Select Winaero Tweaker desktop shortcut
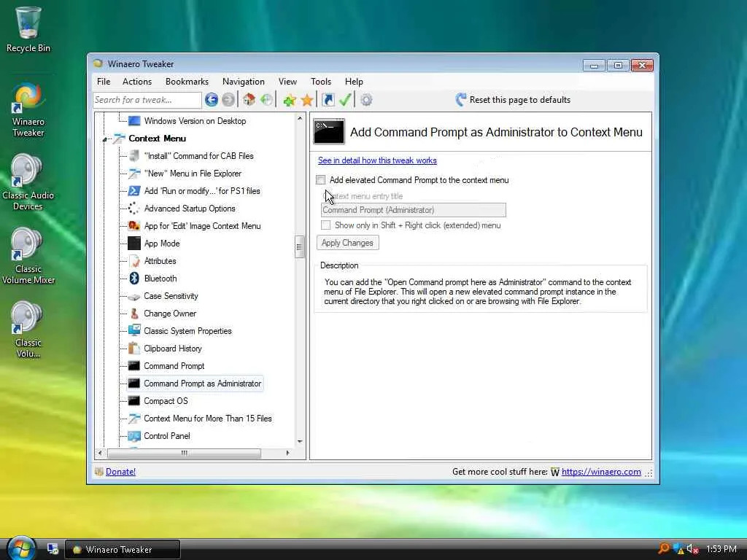747x560 pixels. click(28, 111)
